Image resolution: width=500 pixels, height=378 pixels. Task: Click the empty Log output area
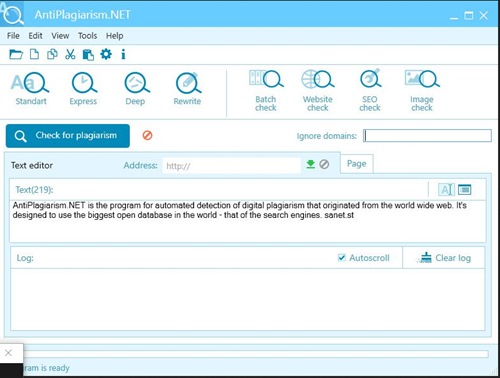(x=248, y=299)
